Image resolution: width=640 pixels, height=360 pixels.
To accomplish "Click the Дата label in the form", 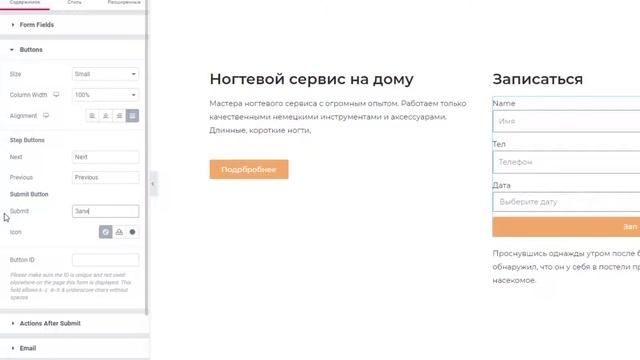I will [x=502, y=185].
